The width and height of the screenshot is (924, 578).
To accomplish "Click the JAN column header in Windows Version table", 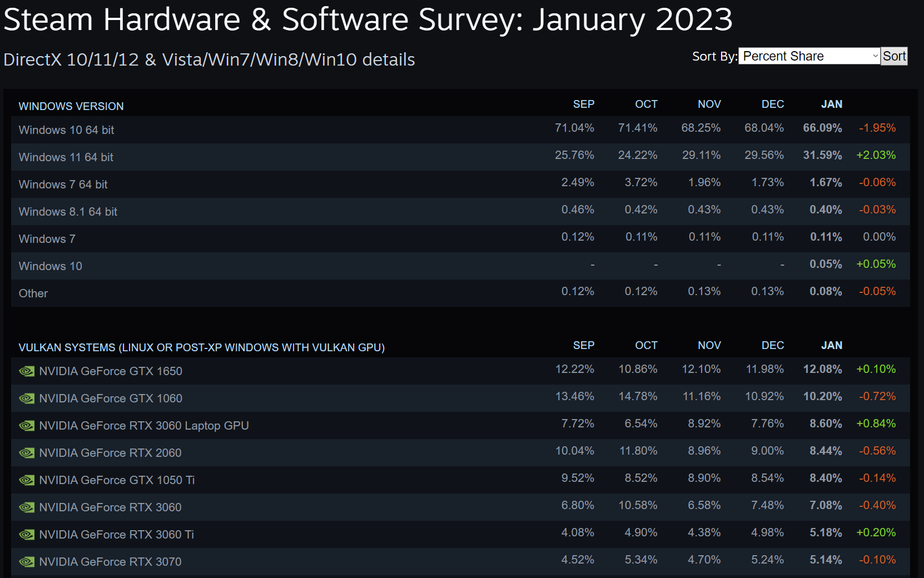I will [832, 104].
